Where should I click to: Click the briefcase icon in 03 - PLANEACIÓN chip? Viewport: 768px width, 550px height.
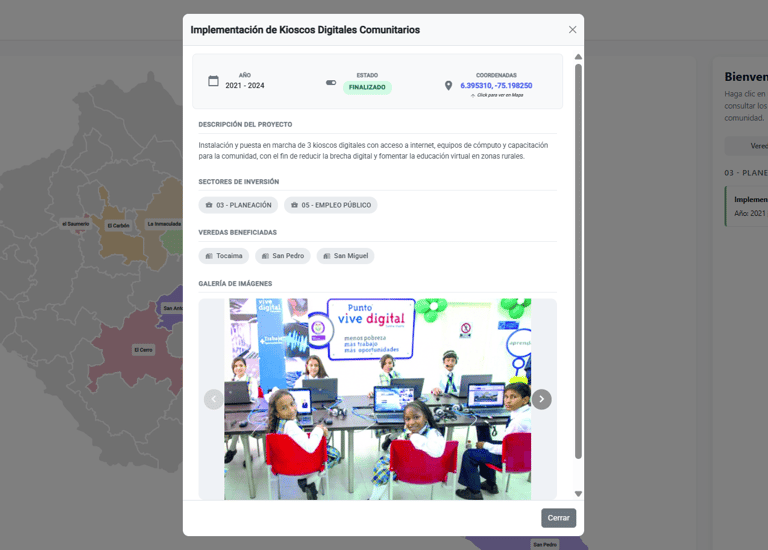[x=209, y=205]
